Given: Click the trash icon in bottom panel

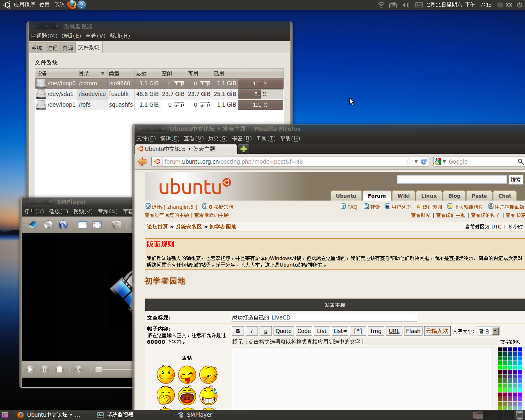Looking at the screenshot, I should click(x=519, y=415).
